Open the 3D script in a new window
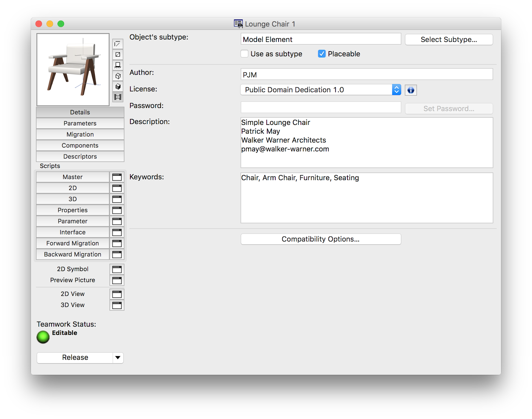The width and height of the screenshot is (532, 419). 117,199
